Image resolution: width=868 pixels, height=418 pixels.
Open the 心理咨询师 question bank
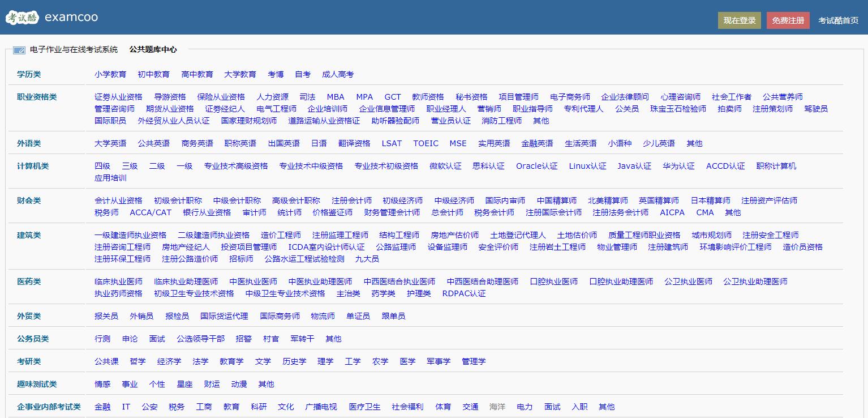[680, 96]
